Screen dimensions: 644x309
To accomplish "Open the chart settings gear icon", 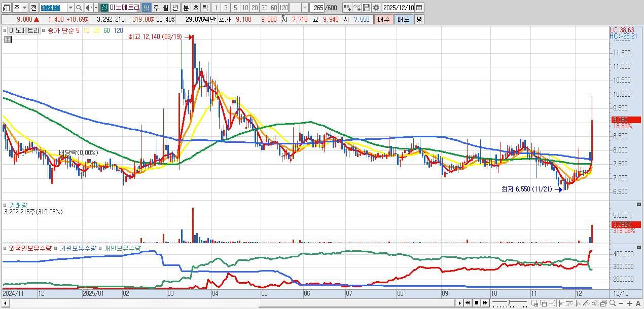I will point(376,8).
